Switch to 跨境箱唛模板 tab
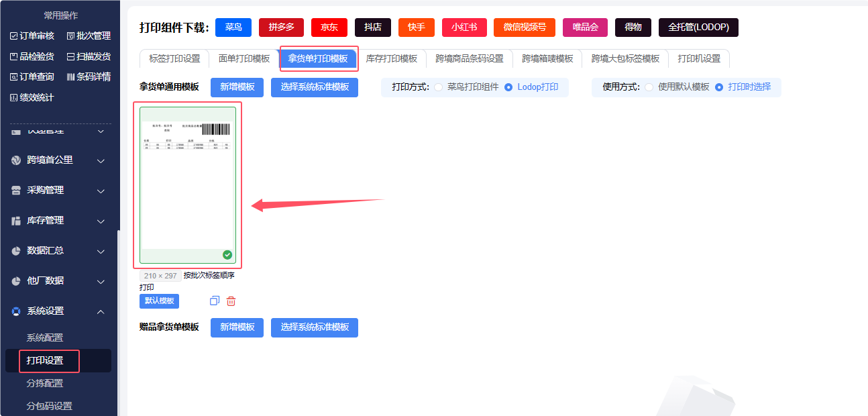 tap(547, 59)
